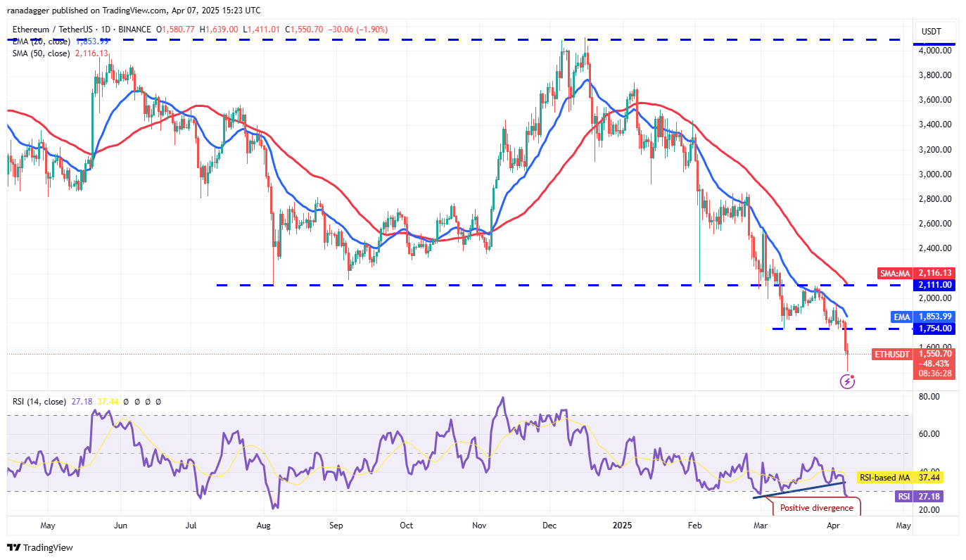Click the Apr label on the time axis

point(834,525)
